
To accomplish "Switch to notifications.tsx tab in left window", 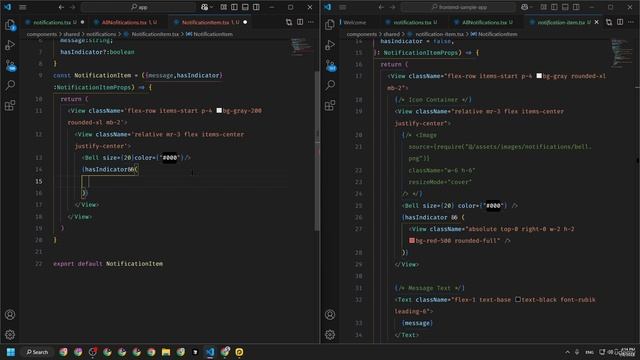I will (54, 22).
